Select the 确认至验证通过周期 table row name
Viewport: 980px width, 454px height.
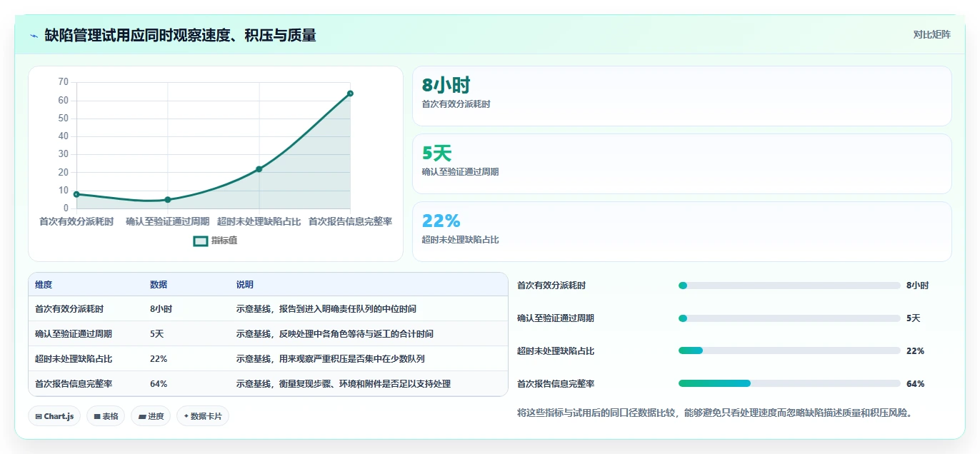[x=74, y=334]
